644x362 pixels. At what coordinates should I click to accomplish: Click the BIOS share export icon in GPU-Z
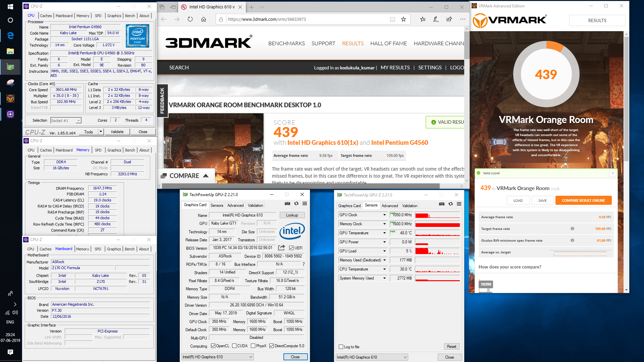[x=281, y=247]
